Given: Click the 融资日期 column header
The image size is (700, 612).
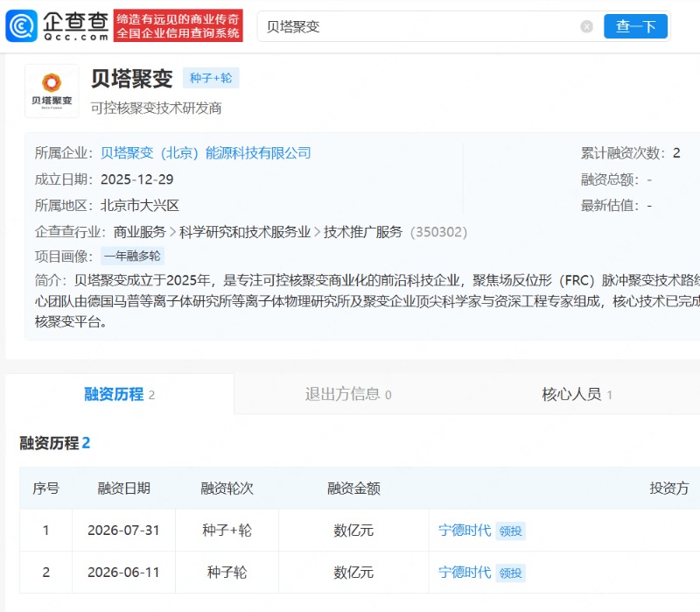Looking at the screenshot, I should [123, 489].
